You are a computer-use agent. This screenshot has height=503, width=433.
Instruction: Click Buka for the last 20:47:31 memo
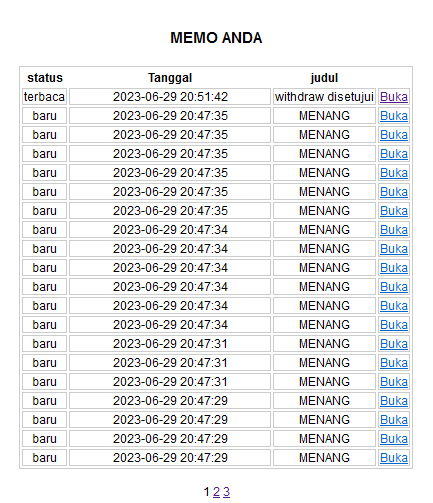click(394, 382)
